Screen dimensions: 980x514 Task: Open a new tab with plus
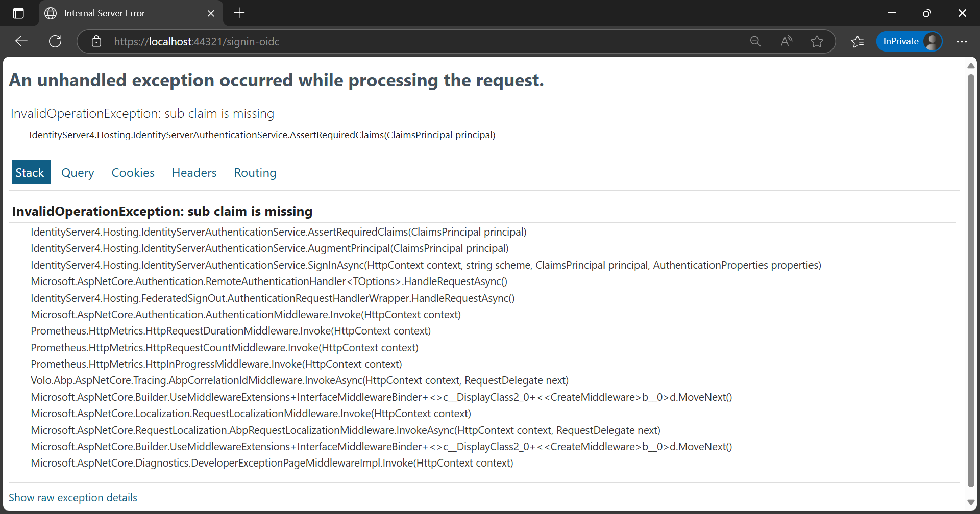coord(239,13)
